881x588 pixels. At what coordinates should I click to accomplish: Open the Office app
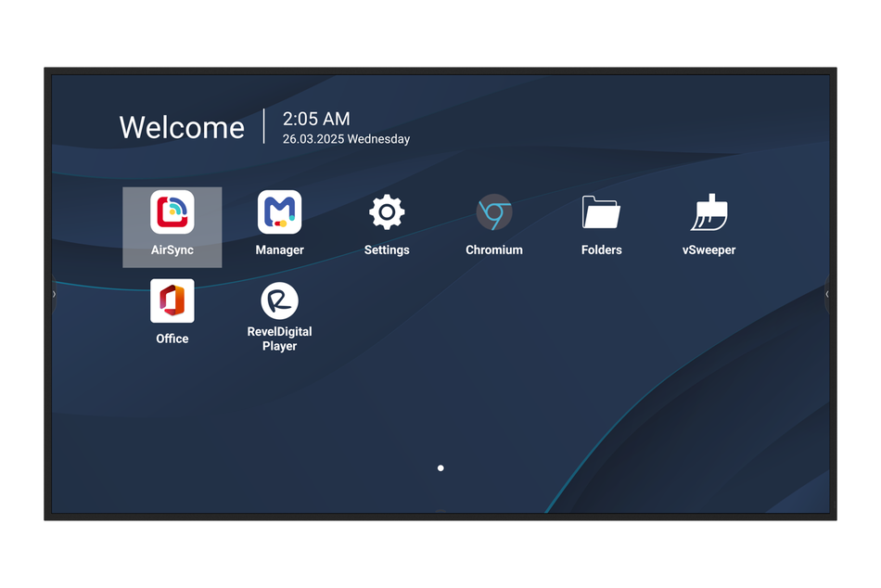[x=172, y=302]
